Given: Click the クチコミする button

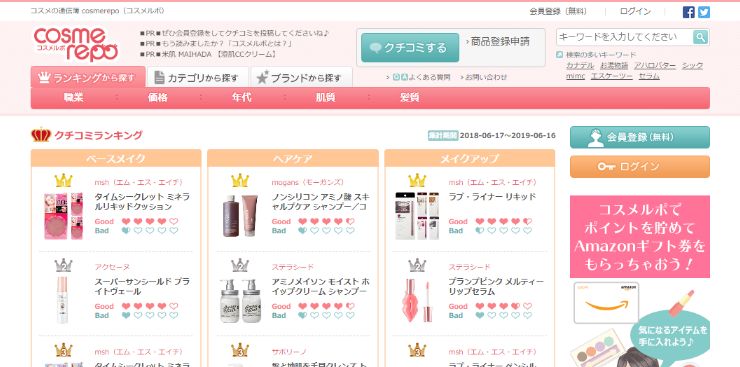Looking at the screenshot, I should point(410,48).
